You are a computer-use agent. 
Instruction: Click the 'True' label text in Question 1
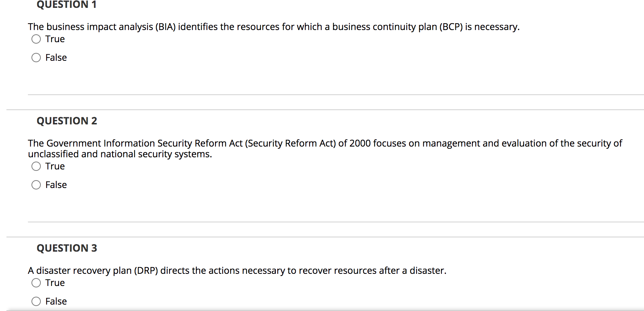[x=55, y=39]
